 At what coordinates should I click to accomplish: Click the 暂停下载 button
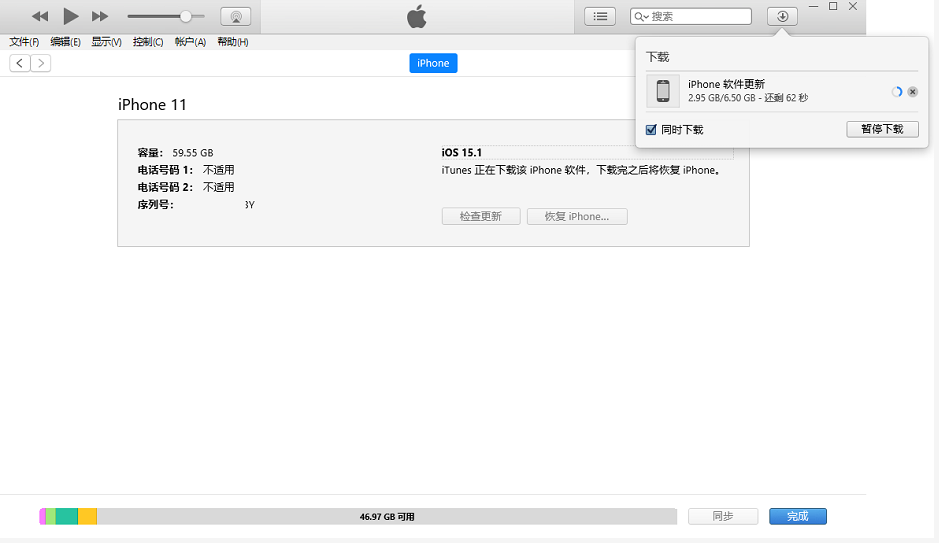pyautogui.click(x=882, y=130)
